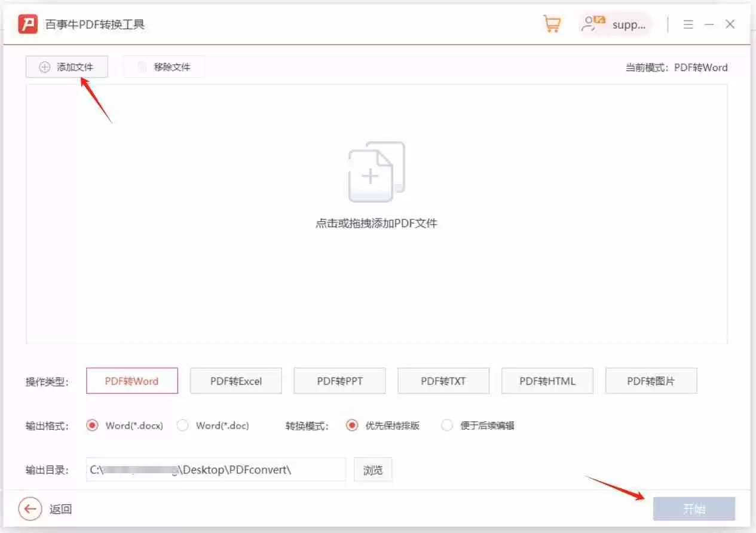Screen dimensions: 756x533
Task: Open the hamburger menu
Action: (688, 24)
